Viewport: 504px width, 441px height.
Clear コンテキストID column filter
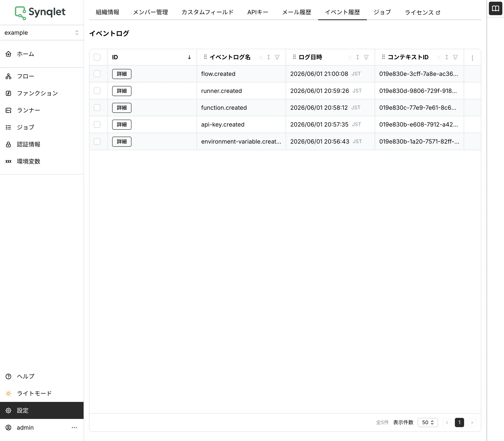tap(439, 57)
